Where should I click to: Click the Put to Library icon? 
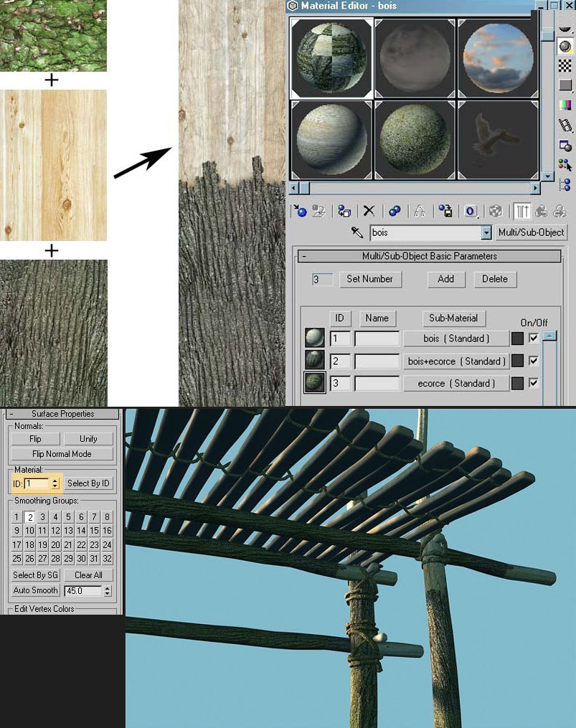click(445, 212)
